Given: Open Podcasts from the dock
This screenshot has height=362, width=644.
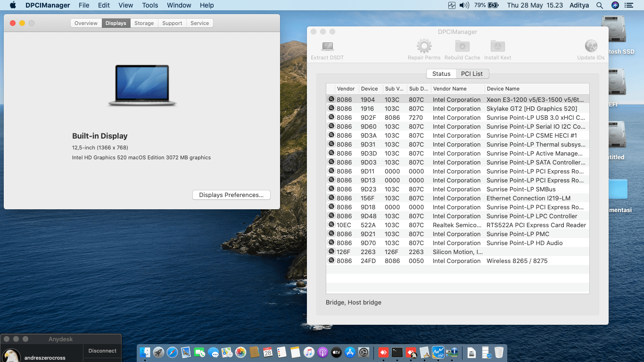Looking at the screenshot, I should (323, 352).
